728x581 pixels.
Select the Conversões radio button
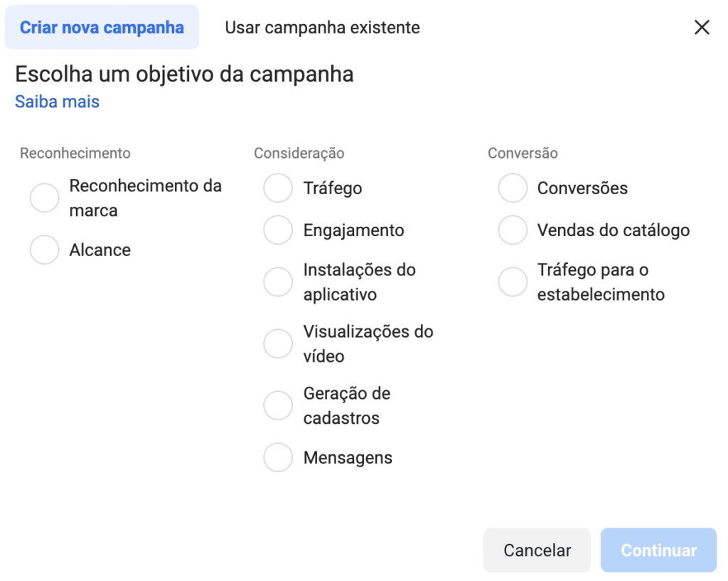point(513,188)
